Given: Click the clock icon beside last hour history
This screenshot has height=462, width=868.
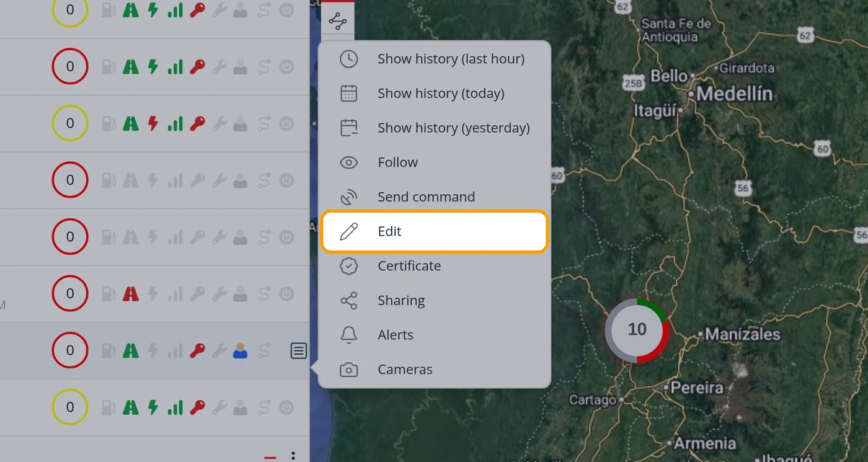Looking at the screenshot, I should 349,59.
